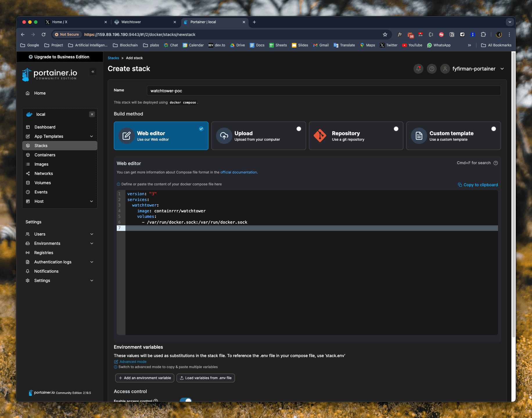Open the help question mark icon

click(x=432, y=69)
